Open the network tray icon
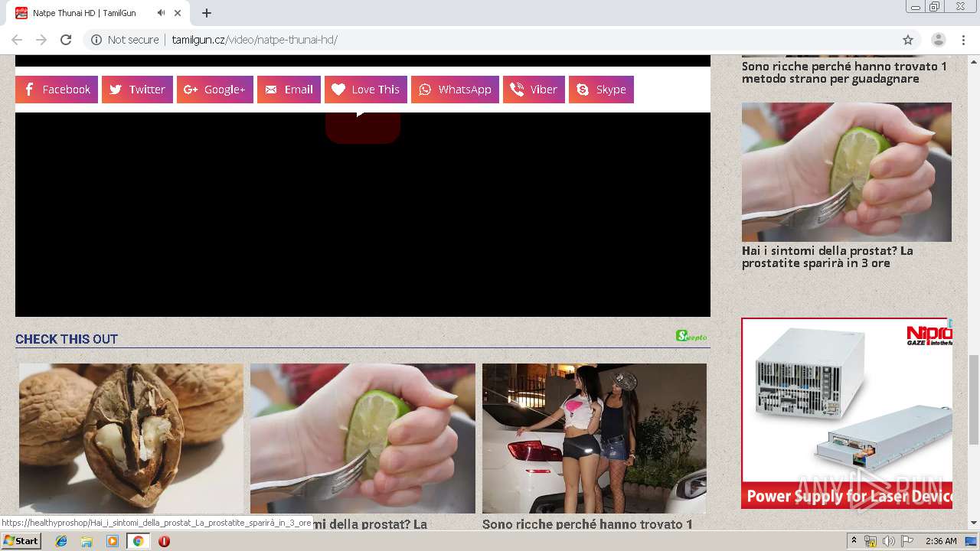This screenshot has height=551, width=980. pyautogui.click(x=871, y=541)
